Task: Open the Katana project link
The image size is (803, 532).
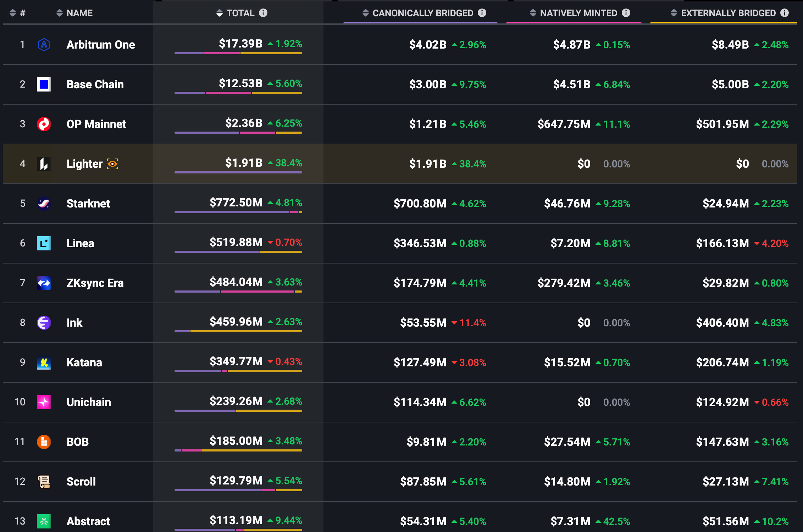Action: pos(84,362)
